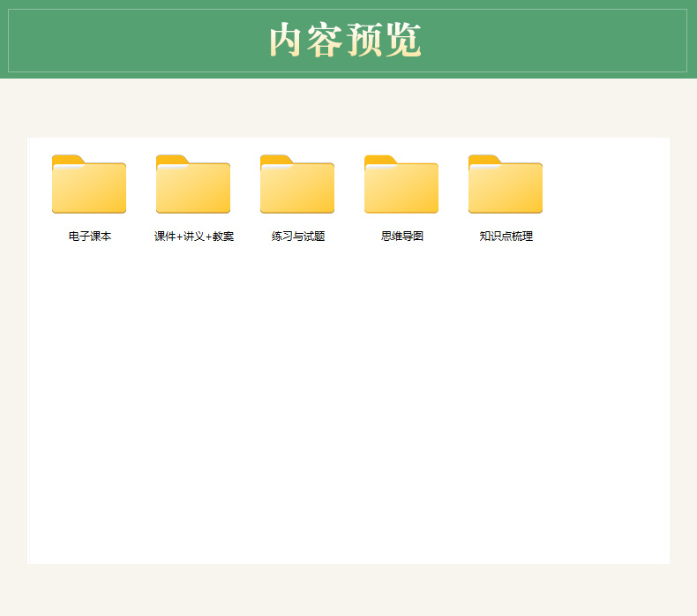Select the 课件+讲义+教案 label text
This screenshot has width=697, height=616.
194,237
